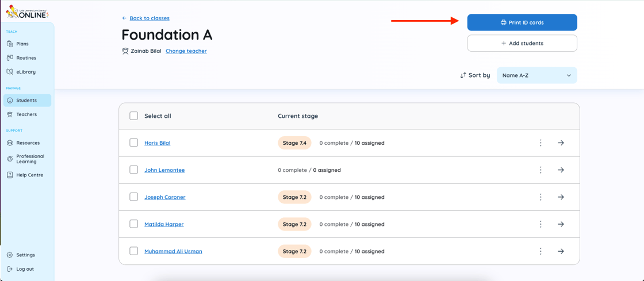The width and height of the screenshot is (644, 281).
Task: Expand the Name A-Z sort dropdown
Action: tap(536, 75)
